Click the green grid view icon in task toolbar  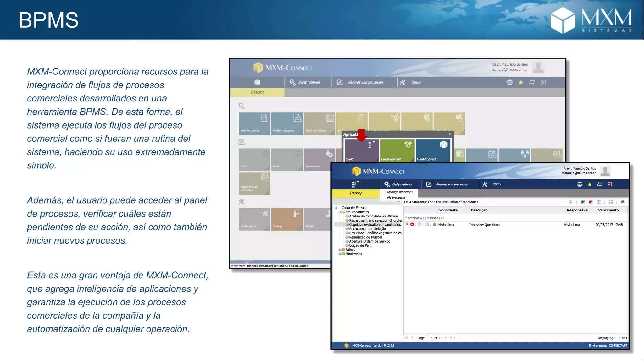[611, 202]
